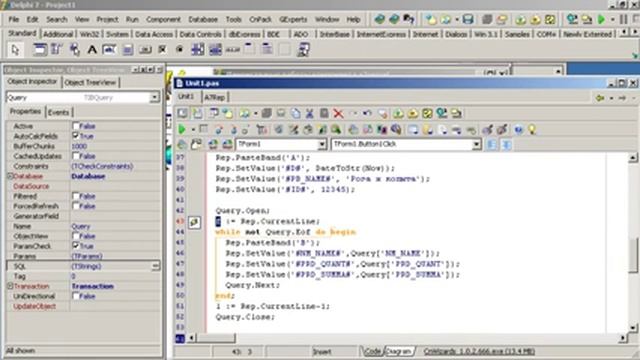
Task: Click the Code tab at editor bottom
Action: coord(372,351)
